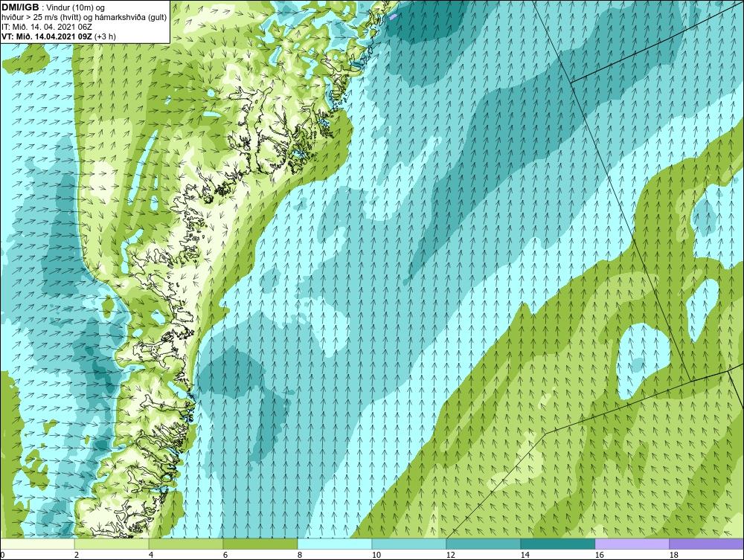This screenshot has height=560, width=744.
Task: Select the light yellow-green 2–4 m/s legend swatch
Action: click(x=112, y=544)
